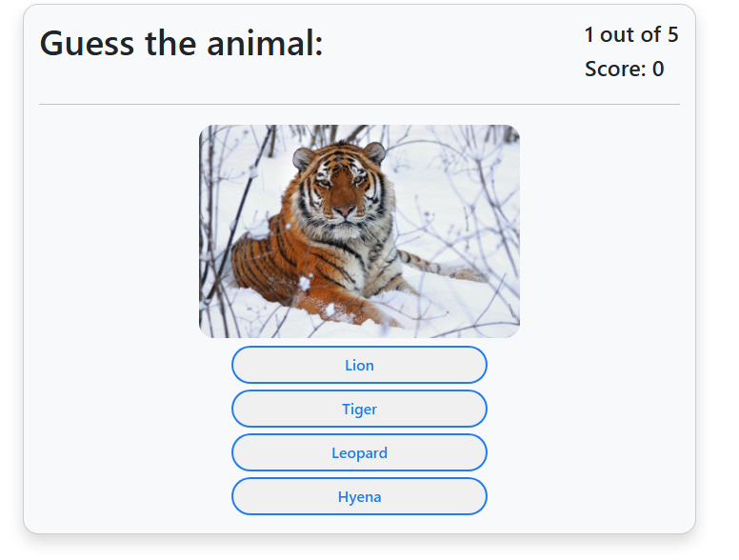The width and height of the screenshot is (739, 560).
Task: Click the tiger's right ear in the image
Action: click(303, 157)
